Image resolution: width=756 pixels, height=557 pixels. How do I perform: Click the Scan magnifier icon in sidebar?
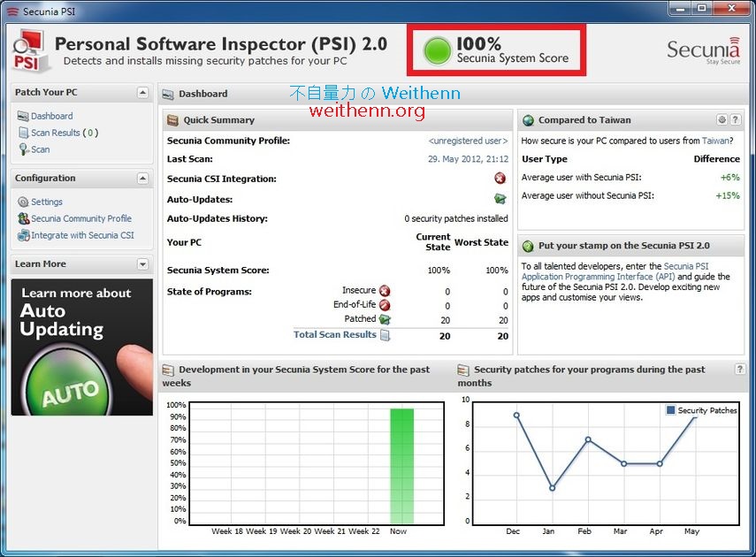click(x=23, y=149)
